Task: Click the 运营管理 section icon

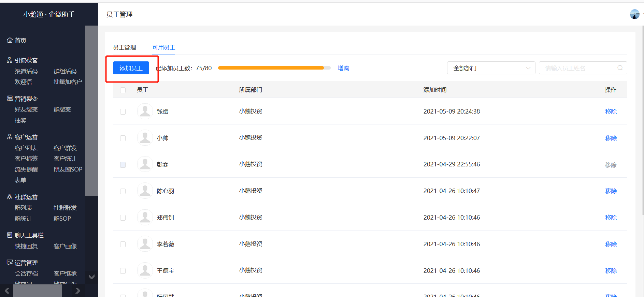Action: click(x=10, y=263)
